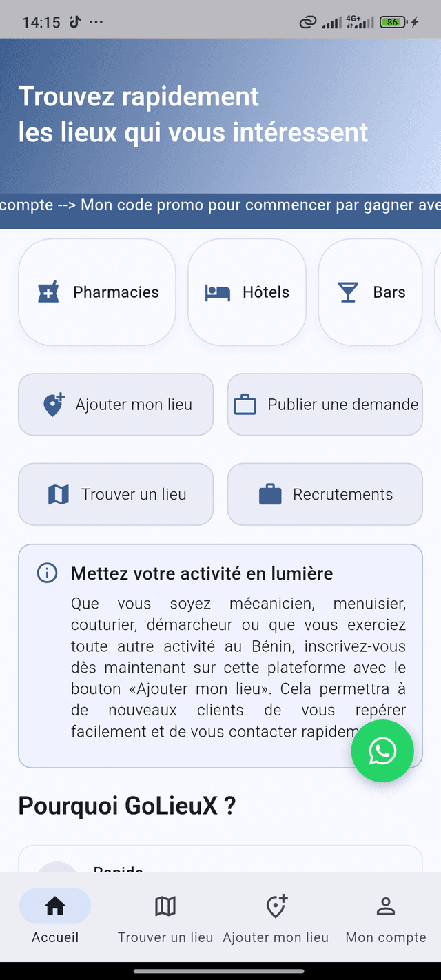Tap the Mon code promo banner text
Screen dimensions: 441x980
coord(220,205)
